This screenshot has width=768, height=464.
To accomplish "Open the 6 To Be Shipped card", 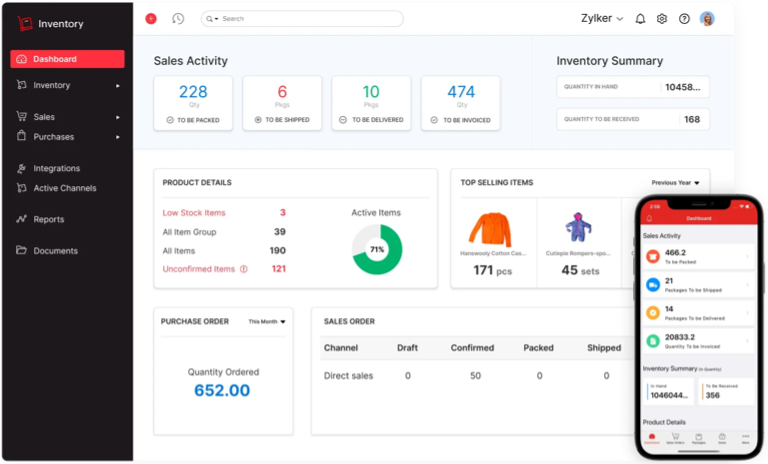I will pos(282,103).
